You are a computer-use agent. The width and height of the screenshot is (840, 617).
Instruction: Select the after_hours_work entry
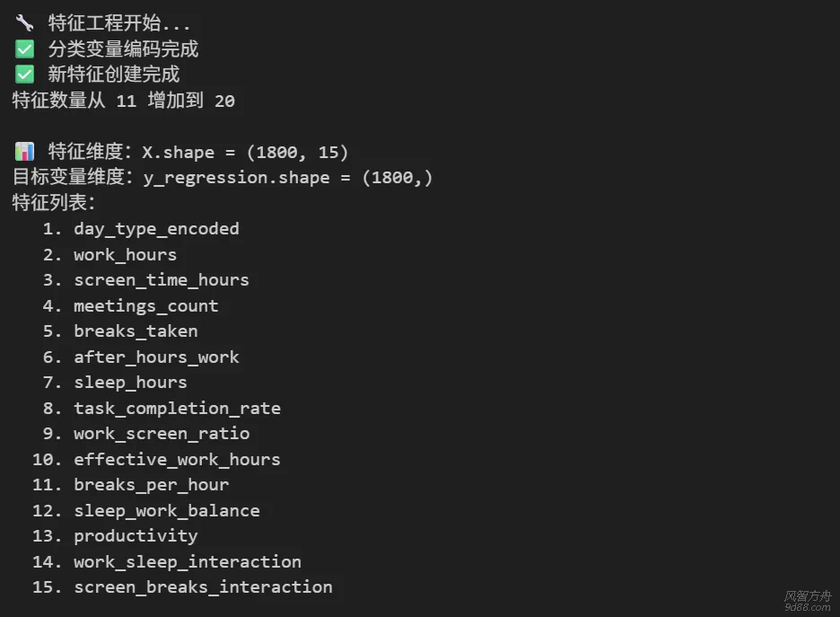[156, 357]
